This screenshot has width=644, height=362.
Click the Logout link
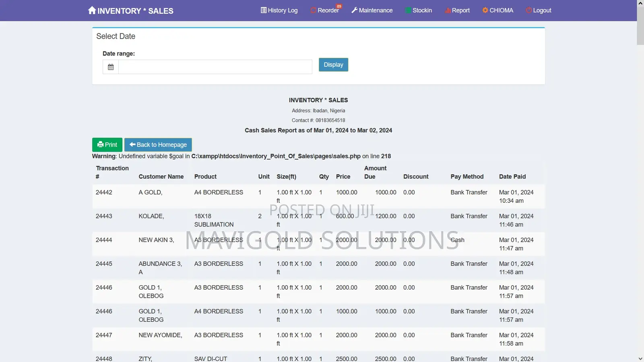point(539,10)
